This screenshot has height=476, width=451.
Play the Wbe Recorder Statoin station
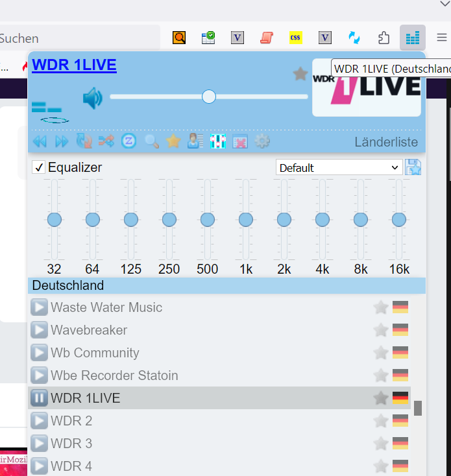(39, 375)
